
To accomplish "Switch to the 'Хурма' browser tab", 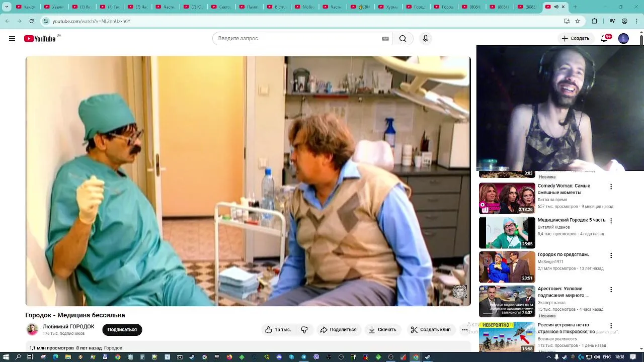I will click(x=387, y=7).
